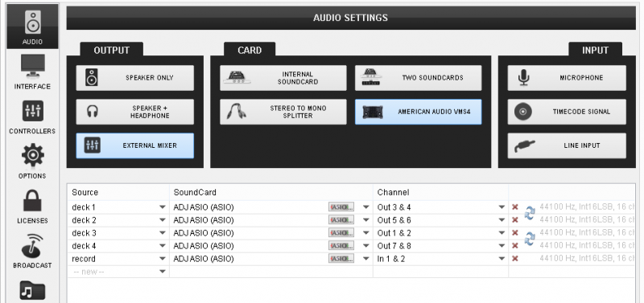The image size is (644, 303).
Task: Open the new source dropdown arrow
Action: click(163, 272)
